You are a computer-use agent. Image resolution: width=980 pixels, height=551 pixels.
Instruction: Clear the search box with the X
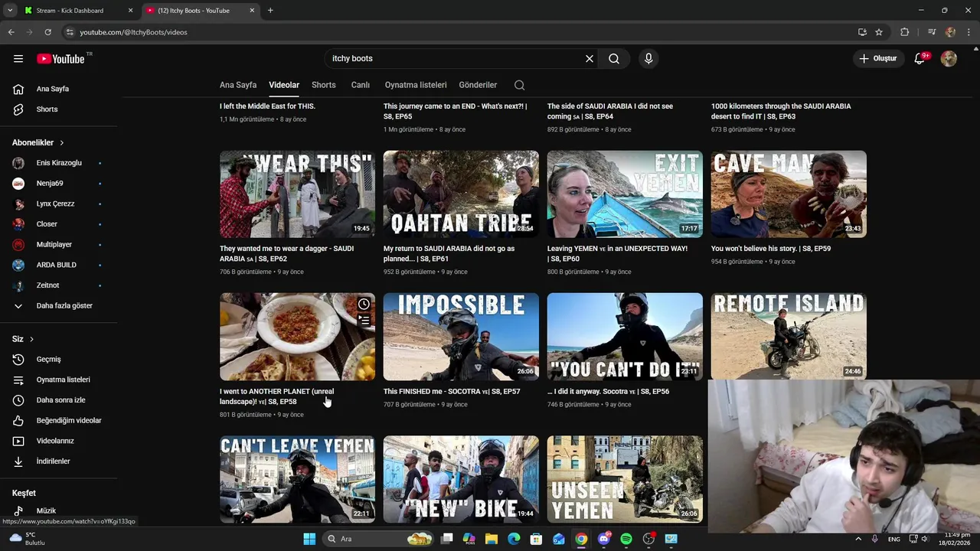coord(590,58)
